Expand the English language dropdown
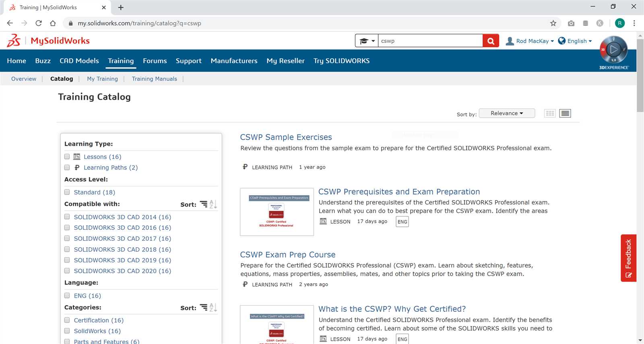Screen dimensions: 644x344 580,41
